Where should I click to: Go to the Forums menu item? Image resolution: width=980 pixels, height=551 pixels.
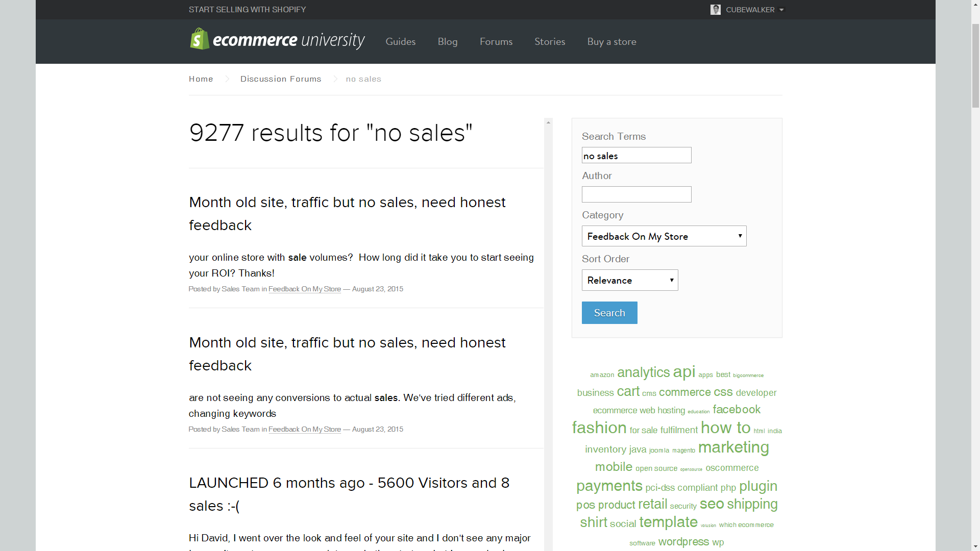(x=496, y=42)
